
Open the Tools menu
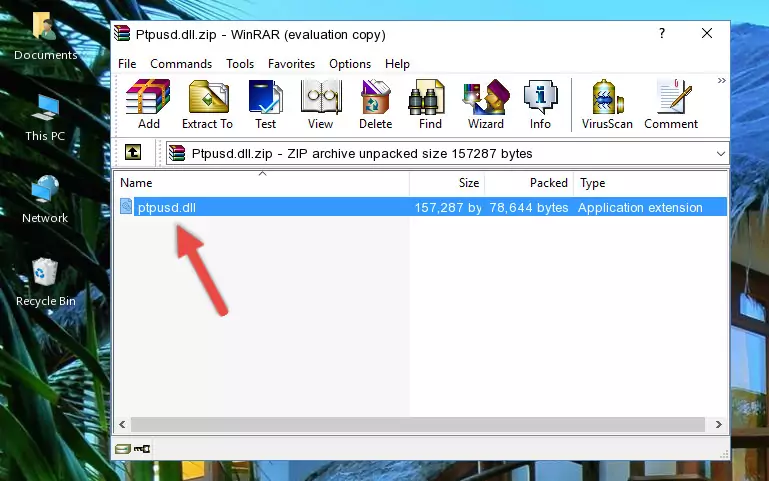tap(240, 64)
